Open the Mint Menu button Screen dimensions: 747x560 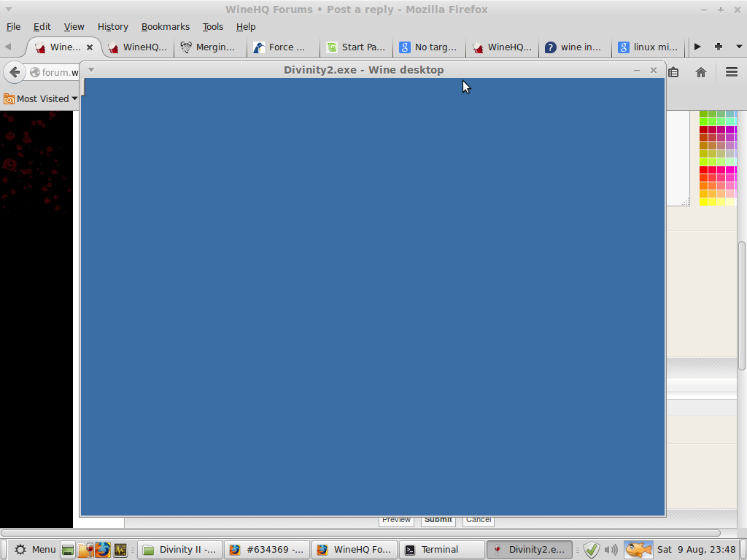click(x=35, y=550)
